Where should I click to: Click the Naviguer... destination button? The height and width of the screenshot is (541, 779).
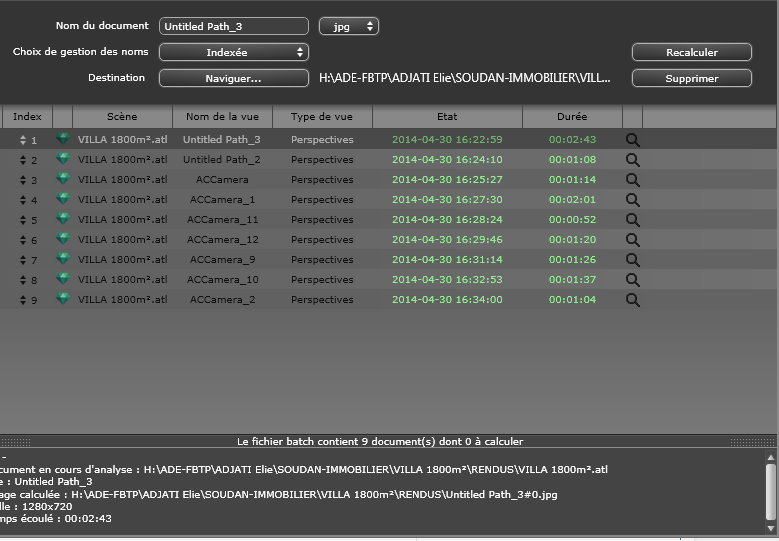[234, 78]
